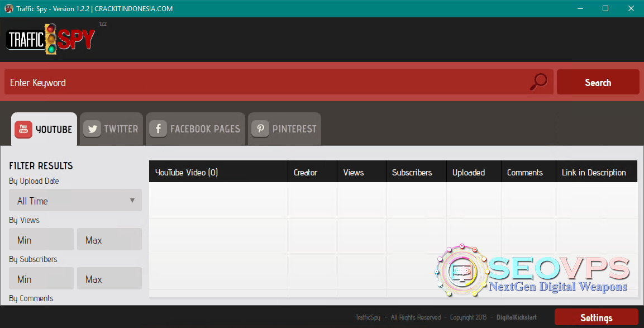Click the Pinterest P icon

tap(260, 129)
